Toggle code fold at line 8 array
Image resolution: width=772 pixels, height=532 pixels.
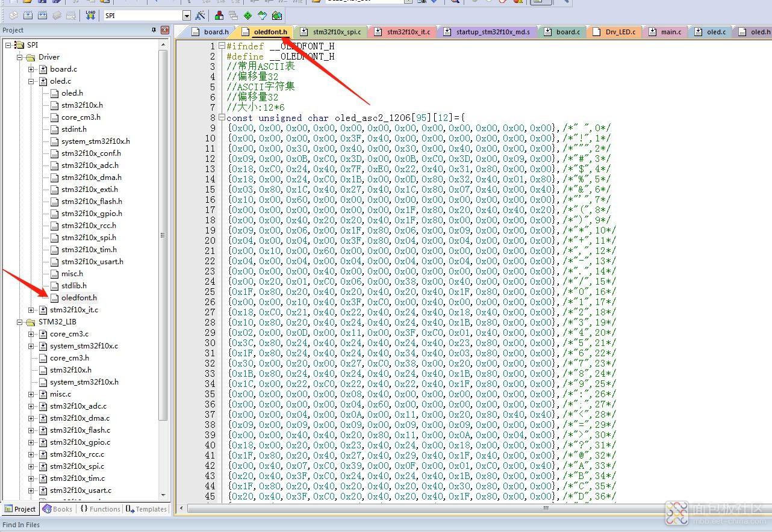click(222, 117)
